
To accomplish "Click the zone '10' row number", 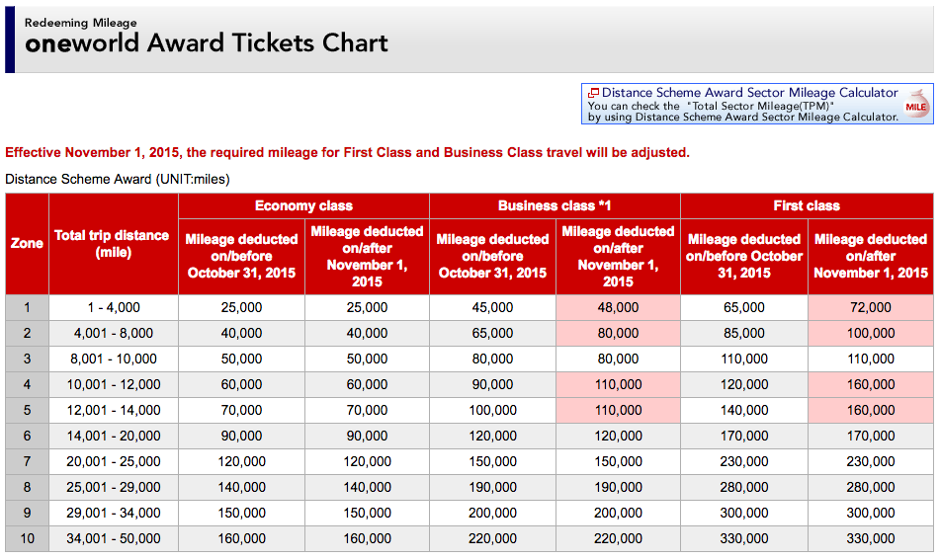I will (x=27, y=539).
